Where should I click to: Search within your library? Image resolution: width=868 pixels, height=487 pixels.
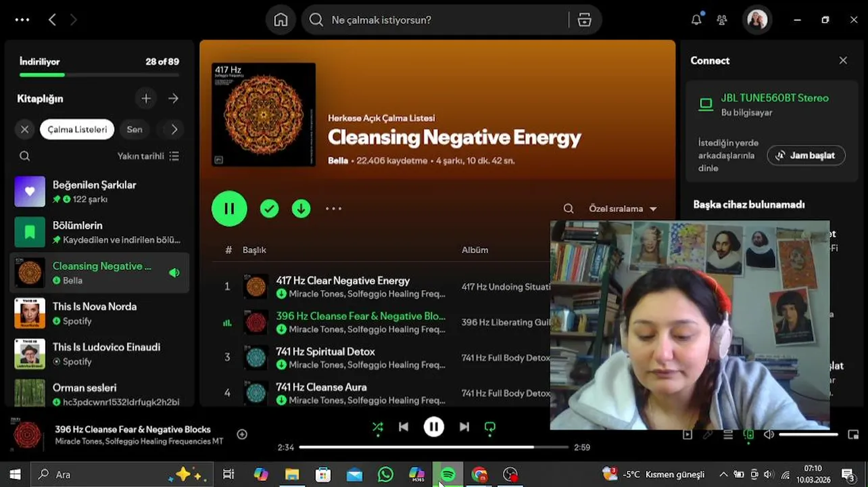tap(25, 156)
